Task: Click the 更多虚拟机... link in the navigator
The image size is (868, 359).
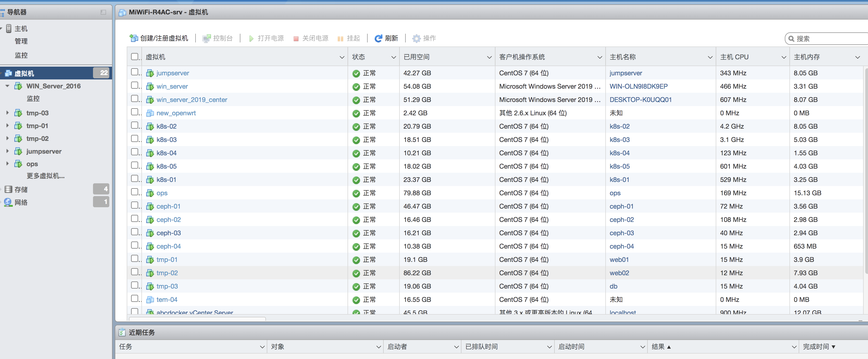Action: tap(45, 176)
